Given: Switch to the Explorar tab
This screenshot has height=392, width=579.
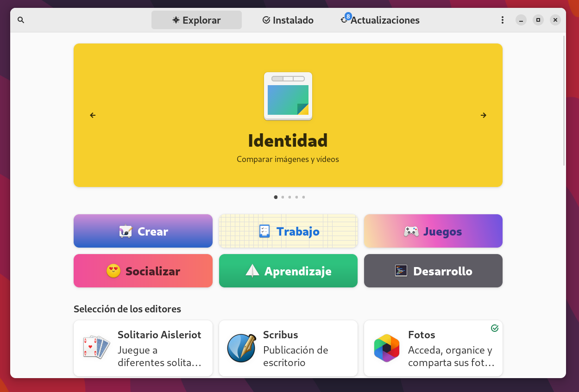Looking at the screenshot, I should pyautogui.click(x=196, y=20).
